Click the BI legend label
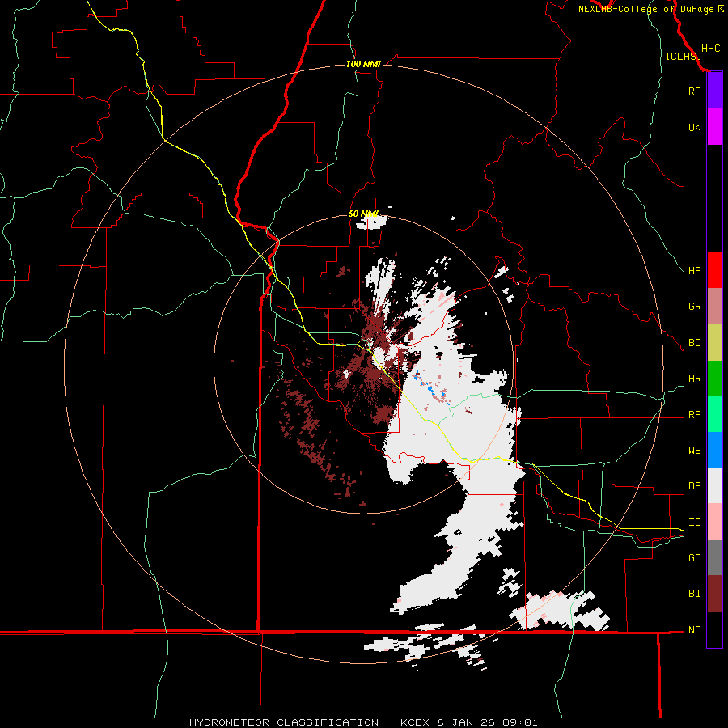 point(694,594)
